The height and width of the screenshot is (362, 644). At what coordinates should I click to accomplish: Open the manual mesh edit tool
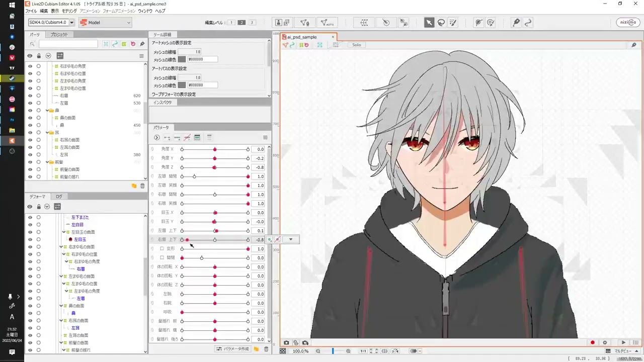click(x=305, y=22)
